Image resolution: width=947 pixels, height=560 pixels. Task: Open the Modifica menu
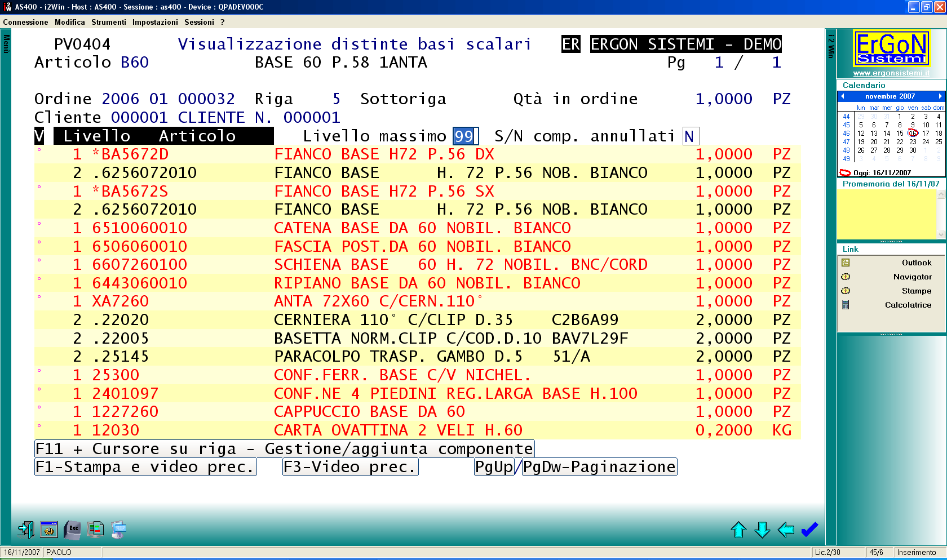click(x=70, y=22)
